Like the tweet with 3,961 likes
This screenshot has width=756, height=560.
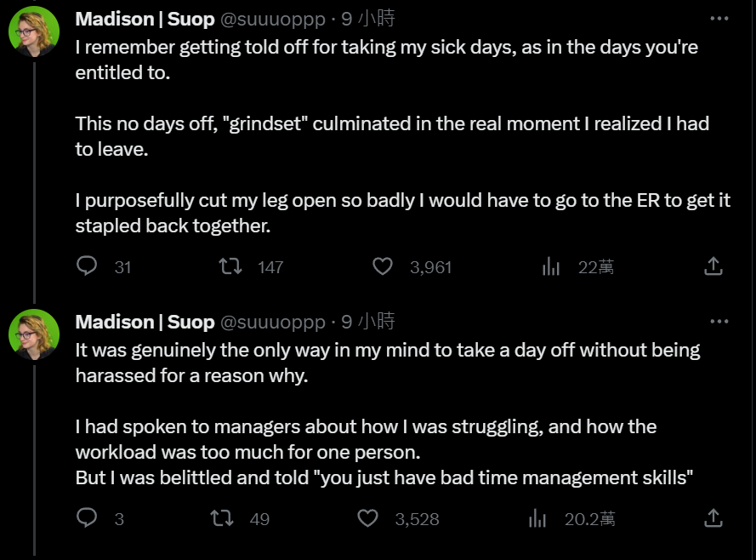coord(383,266)
